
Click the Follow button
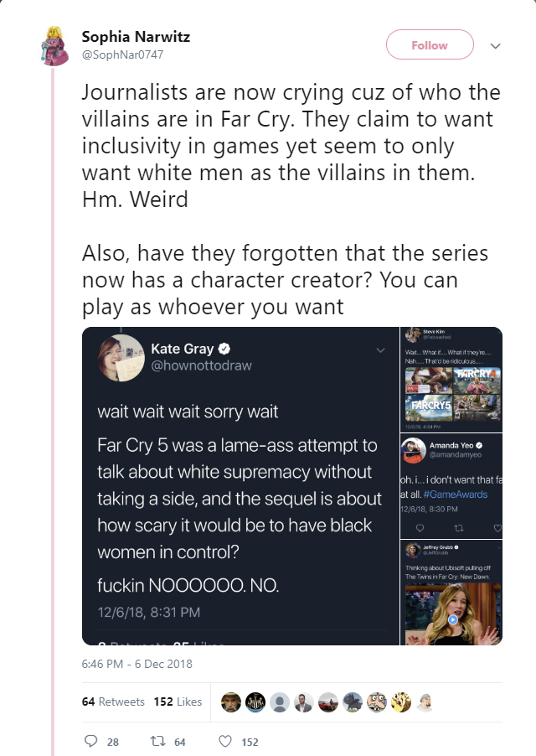430,44
